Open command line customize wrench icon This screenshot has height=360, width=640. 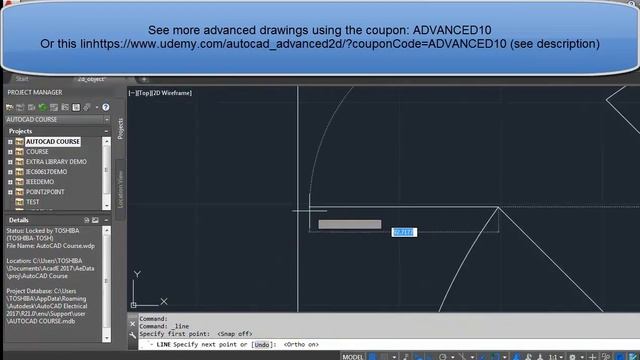pyautogui.click(x=133, y=335)
